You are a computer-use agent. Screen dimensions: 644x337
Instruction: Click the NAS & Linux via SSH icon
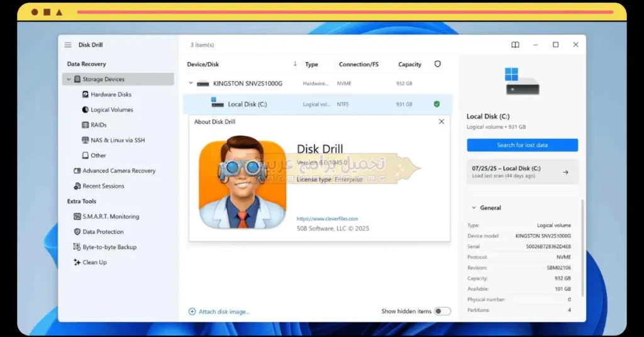85,140
